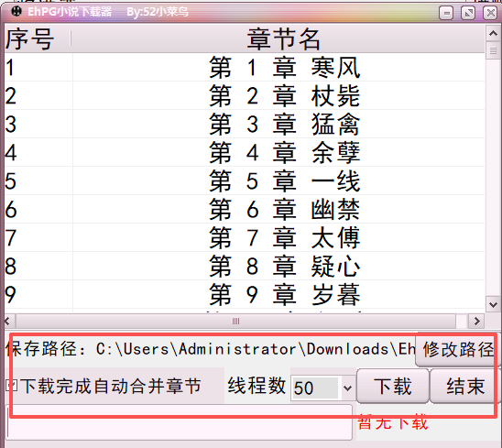Minimize the EhPG downloader window
This screenshot has width=502, height=448.
point(446,13)
